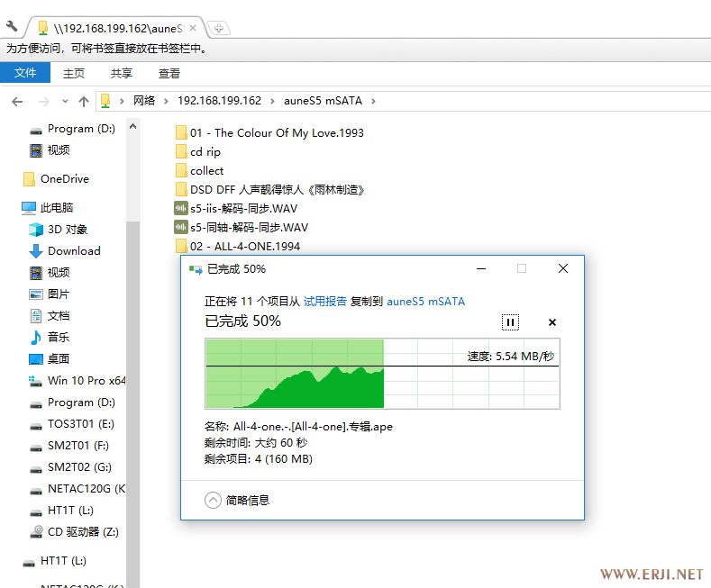Collapse details with 简略信息 chevron
Image resolution: width=711 pixels, height=588 pixels.
click(213, 500)
